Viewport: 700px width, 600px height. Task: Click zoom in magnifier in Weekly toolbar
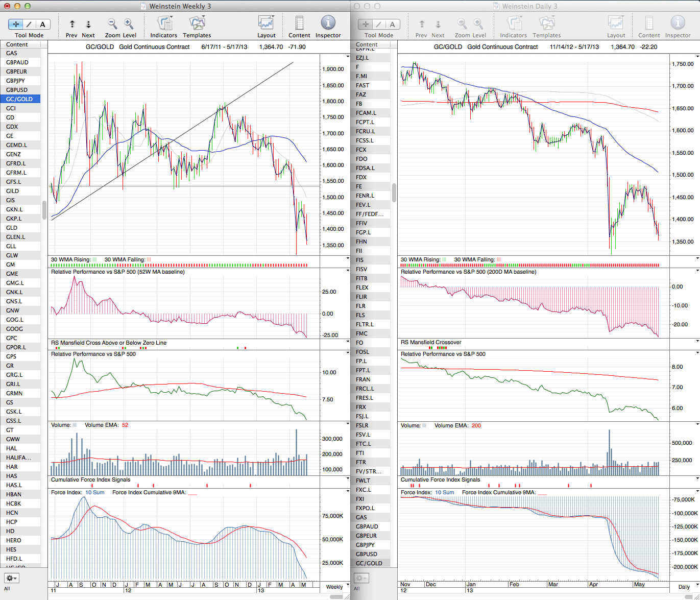129,23
